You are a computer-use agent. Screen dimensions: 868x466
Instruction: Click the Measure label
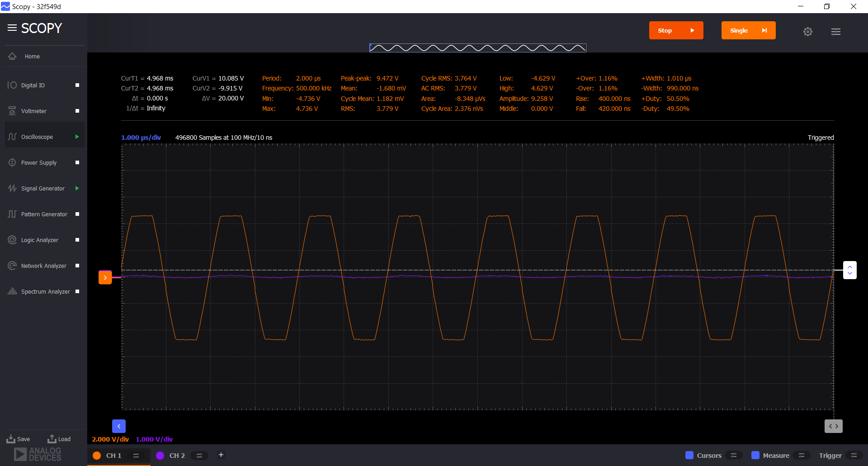pyautogui.click(x=776, y=456)
